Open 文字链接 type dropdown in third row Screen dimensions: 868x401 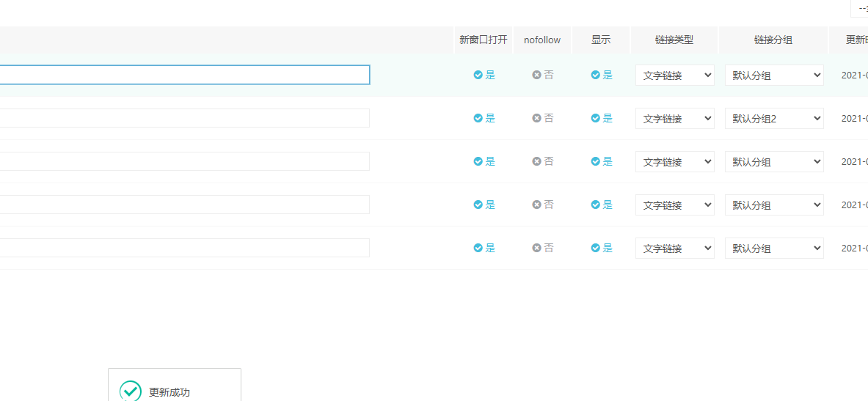[x=675, y=161]
